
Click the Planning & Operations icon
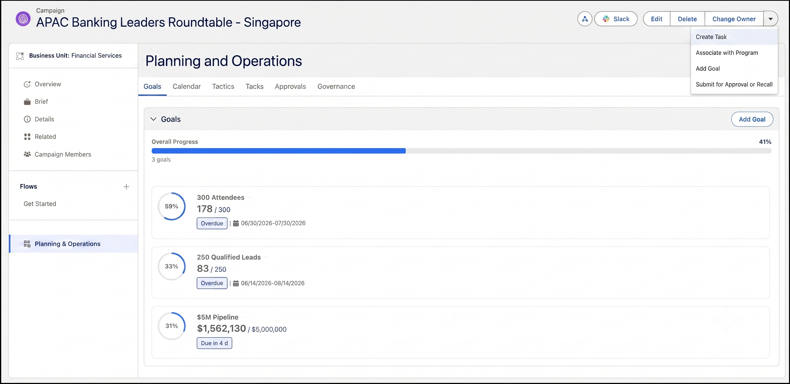(27, 244)
